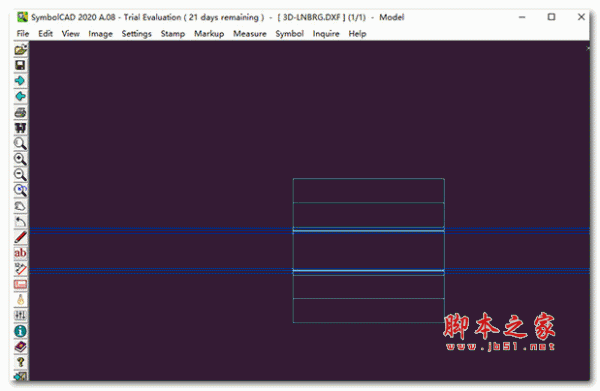The height and width of the screenshot is (391, 600).
Task: Click the bottom toolbar icon with cyan arrow
Action: (x=21, y=376)
